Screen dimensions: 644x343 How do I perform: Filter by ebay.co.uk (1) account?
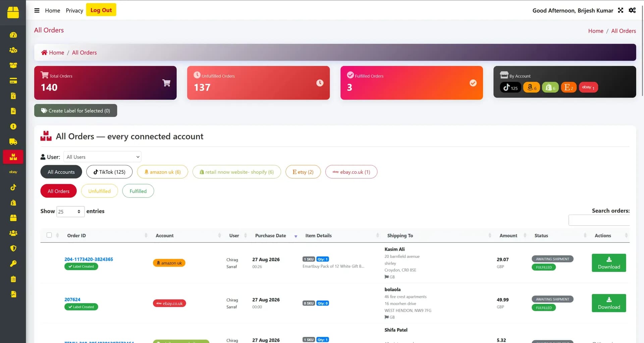pyautogui.click(x=351, y=172)
